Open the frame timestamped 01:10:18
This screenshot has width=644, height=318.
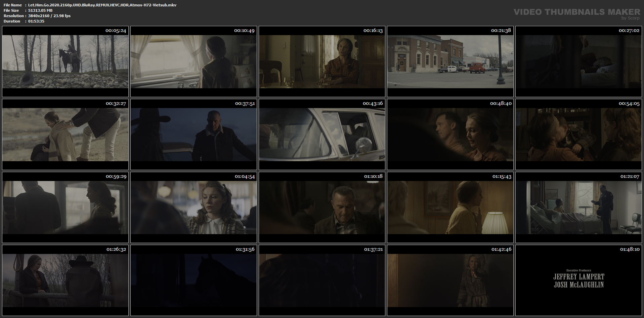coord(322,207)
